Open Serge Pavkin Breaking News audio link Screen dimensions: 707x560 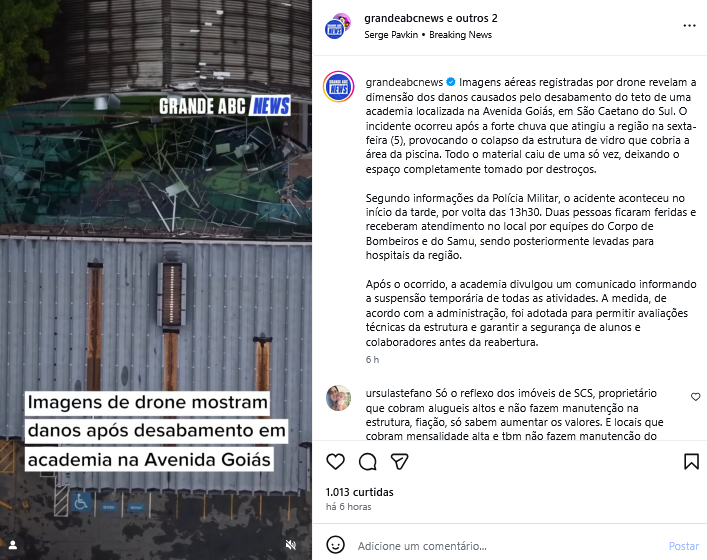pyautogui.click(x=428, y=35)
